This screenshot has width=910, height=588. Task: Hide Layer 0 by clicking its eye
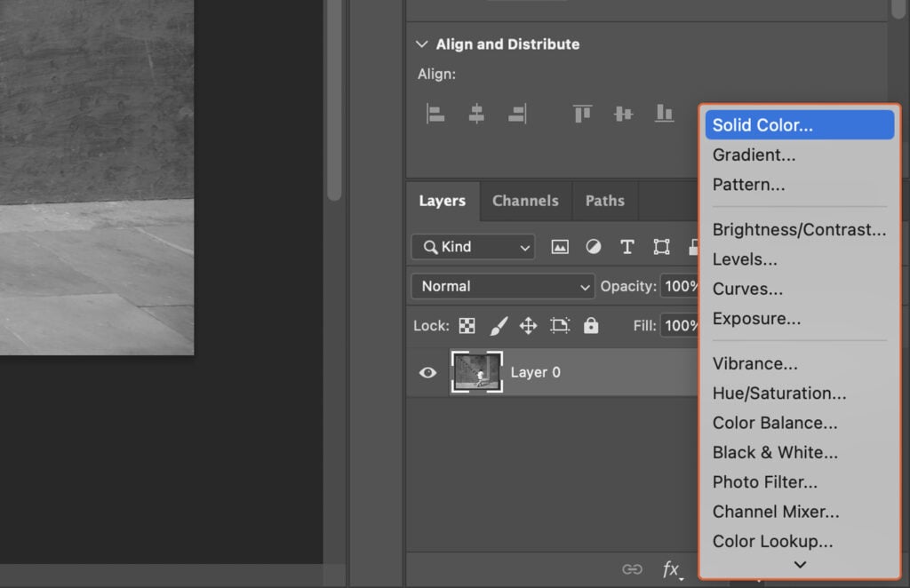point(427,372)
